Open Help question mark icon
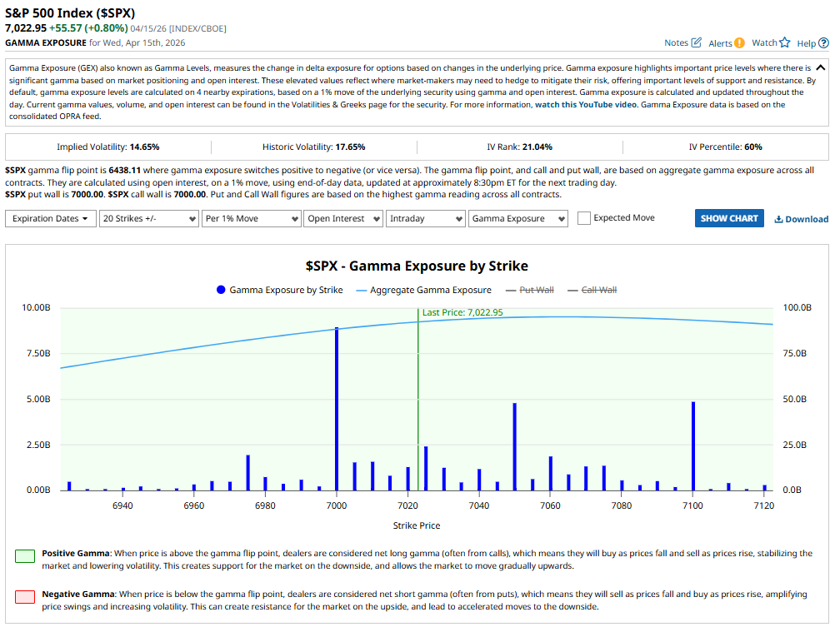The image size is (840, 632). point(823,43)
